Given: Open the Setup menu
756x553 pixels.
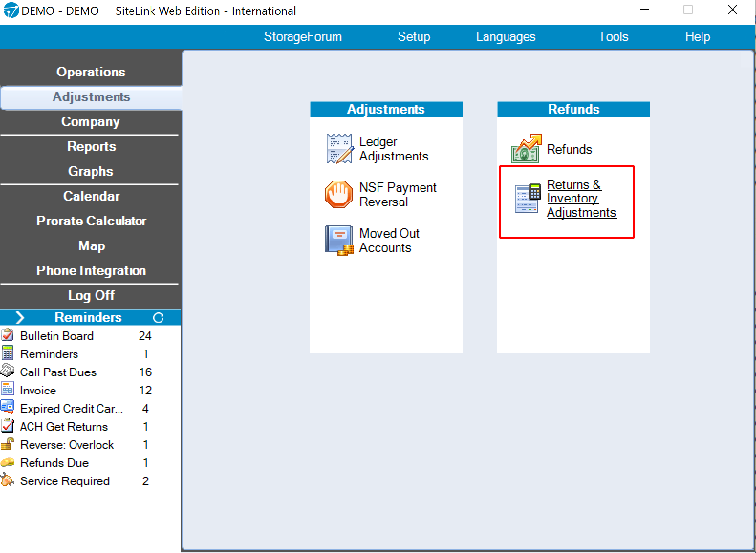Looking at the screenshot, I should (x=414, y=37).
